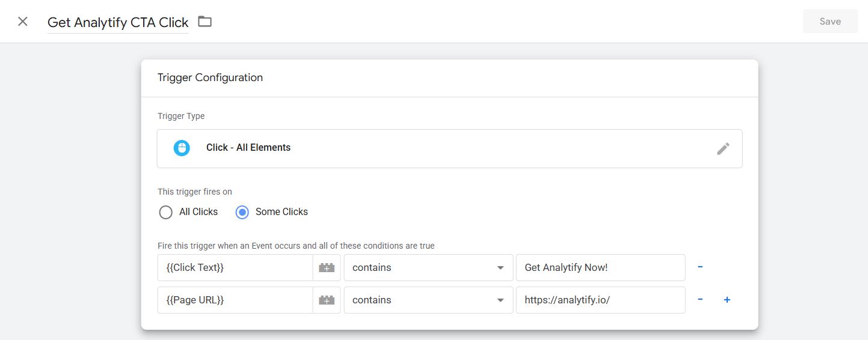868x340 pixels.
Task: Open the contains operator dropdown in the Page URL row
Action: click(x=428, y=300)
